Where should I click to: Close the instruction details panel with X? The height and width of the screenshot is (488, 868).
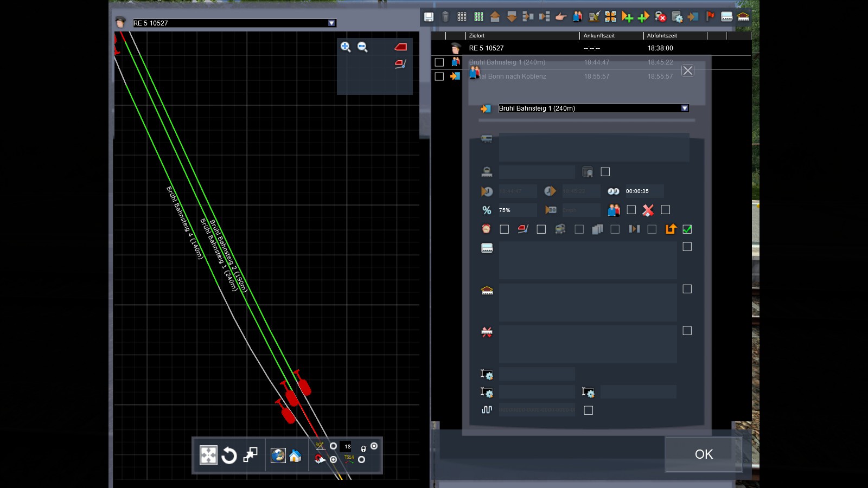click(x=687, y=71)
